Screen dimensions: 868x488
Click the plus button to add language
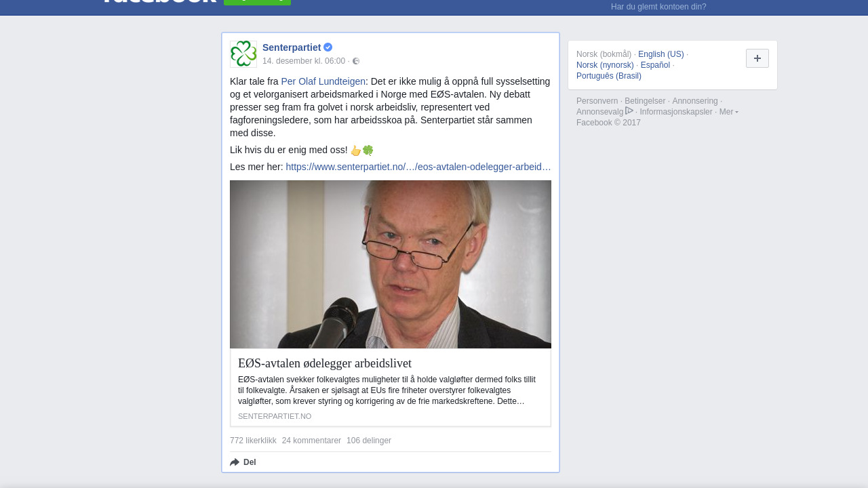point(757,58)
